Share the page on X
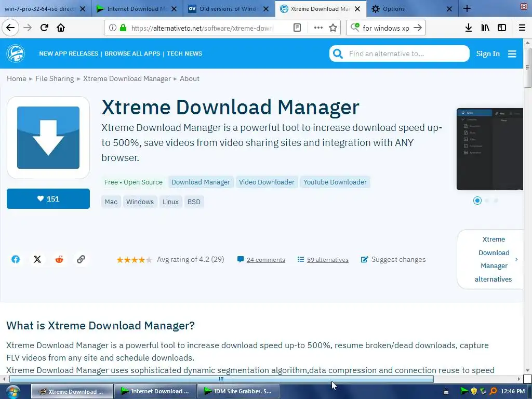The height and width of the screenshot is (399, 532). (37, 259)
